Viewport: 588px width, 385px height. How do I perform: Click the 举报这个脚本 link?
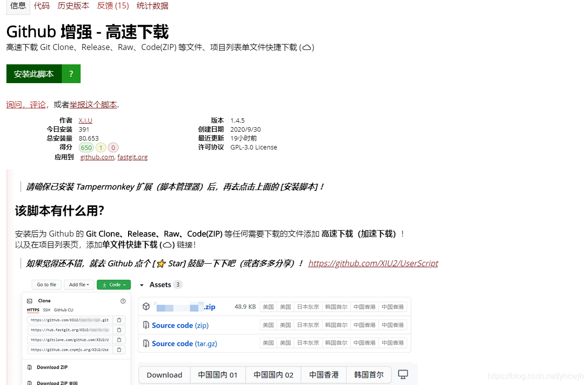[x=93, y=105]
